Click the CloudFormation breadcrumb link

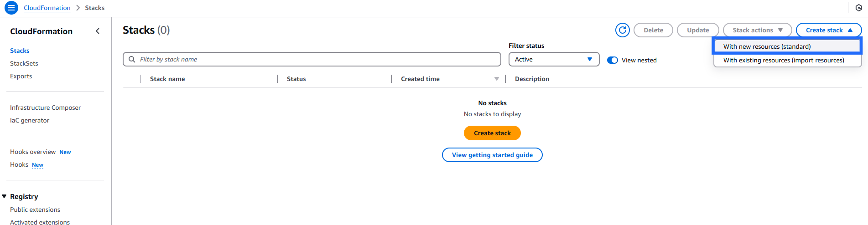(47, 8)
